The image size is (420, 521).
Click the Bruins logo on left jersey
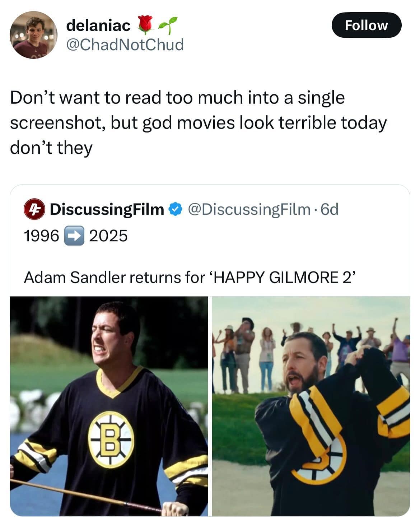pyautogui.click(x=111, y=440)
